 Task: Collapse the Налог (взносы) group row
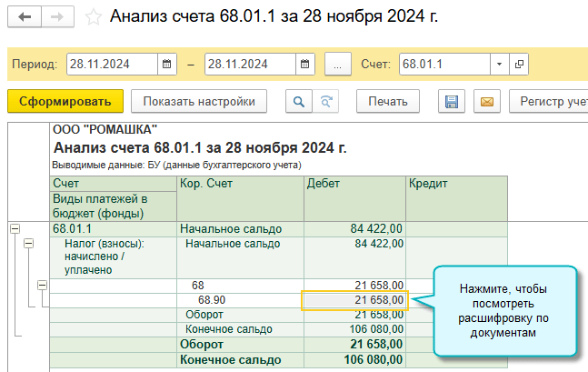pyautogui.click(x=28, y=244)
